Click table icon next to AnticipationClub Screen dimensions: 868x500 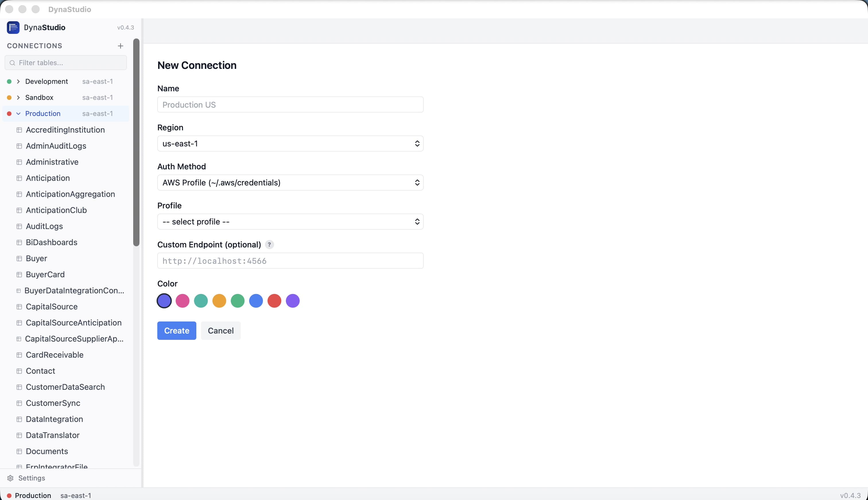click(x=19, y=210)
